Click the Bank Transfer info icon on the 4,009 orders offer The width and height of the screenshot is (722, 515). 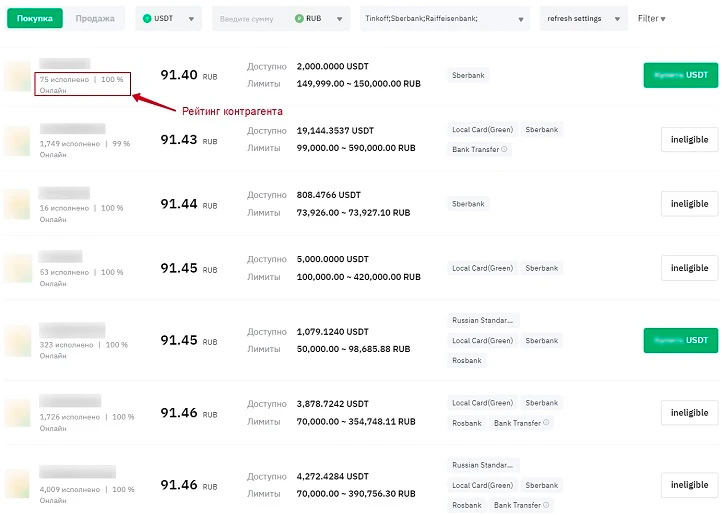[548, 505]
